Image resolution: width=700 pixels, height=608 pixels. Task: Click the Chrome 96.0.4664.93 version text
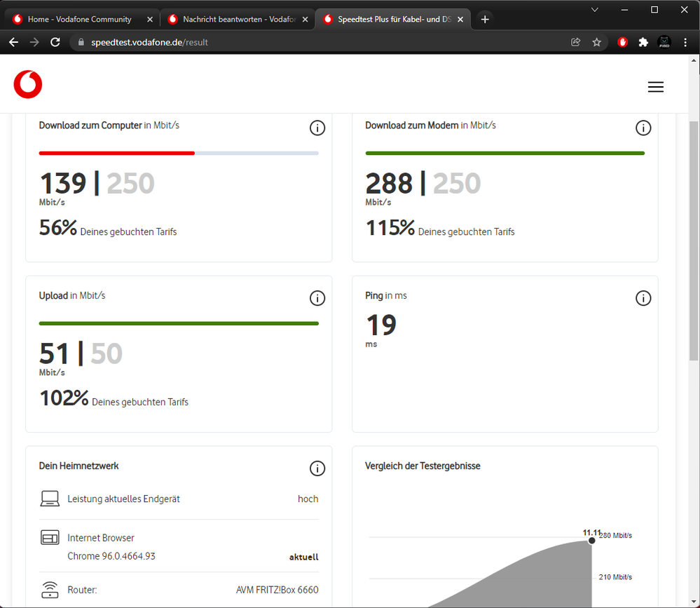pos(111,556)
